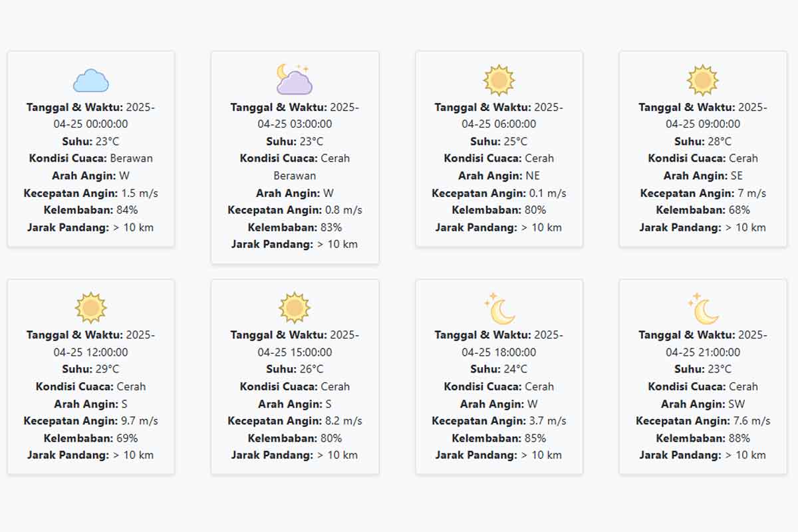Click 'Arah Angin: SE' text
This screenshot has width=798, height=532.
(x=703, y=176)
